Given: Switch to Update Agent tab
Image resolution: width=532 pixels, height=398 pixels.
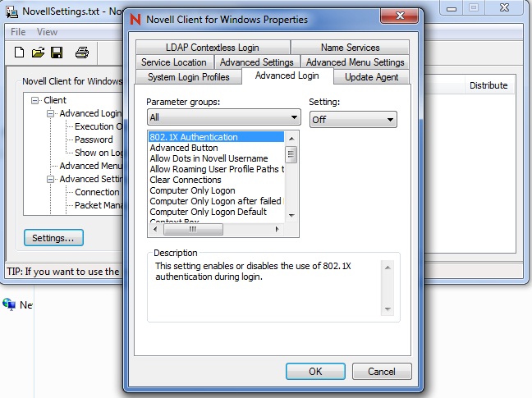Looking at the screenshot, I should click(x=372, y=77).
